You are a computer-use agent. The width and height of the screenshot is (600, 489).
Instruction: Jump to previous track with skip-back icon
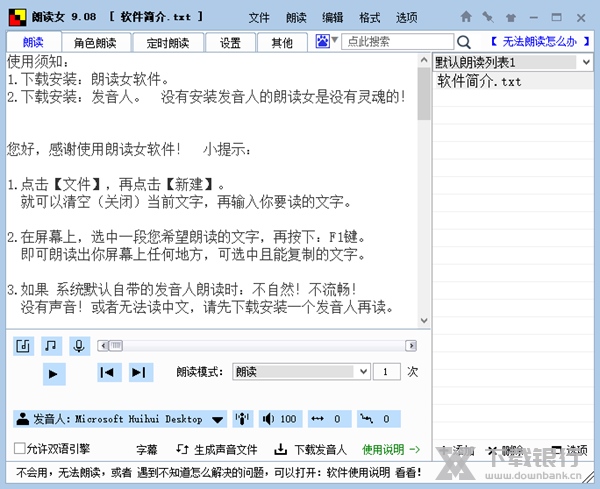coord(108,373)
